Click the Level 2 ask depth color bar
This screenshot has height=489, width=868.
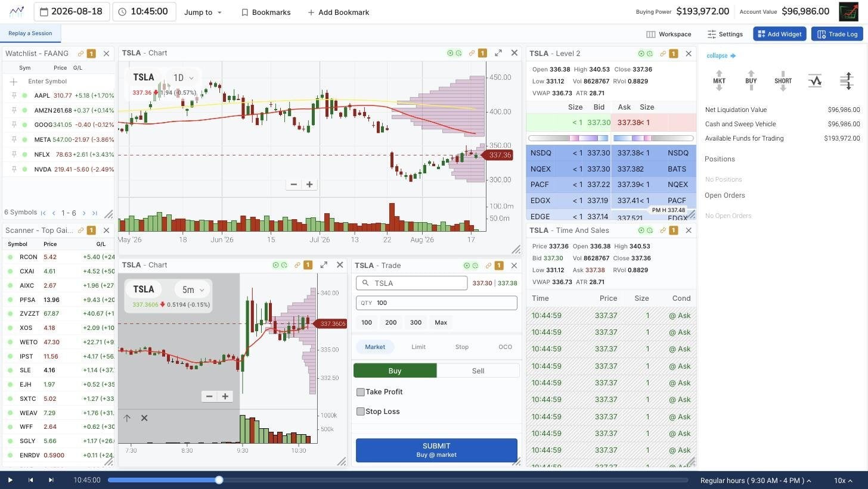coord(653,138)
